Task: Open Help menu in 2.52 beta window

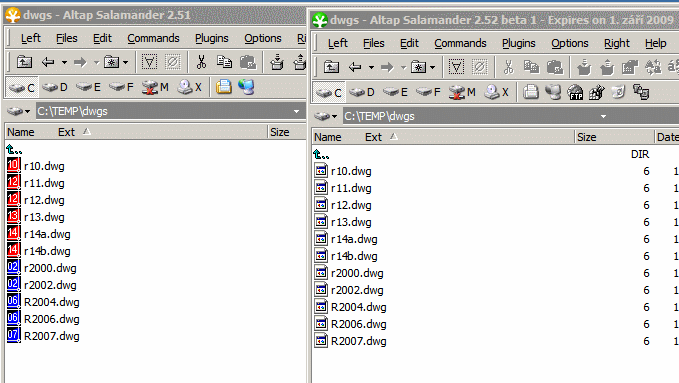Action: (655, 43)
